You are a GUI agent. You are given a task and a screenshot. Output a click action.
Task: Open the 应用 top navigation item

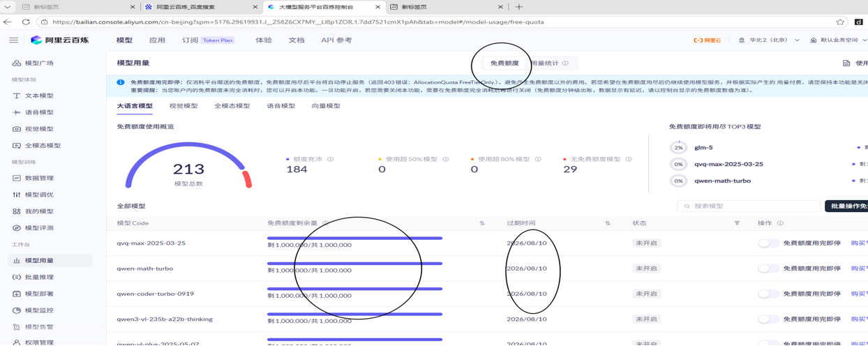coord(157,40)
